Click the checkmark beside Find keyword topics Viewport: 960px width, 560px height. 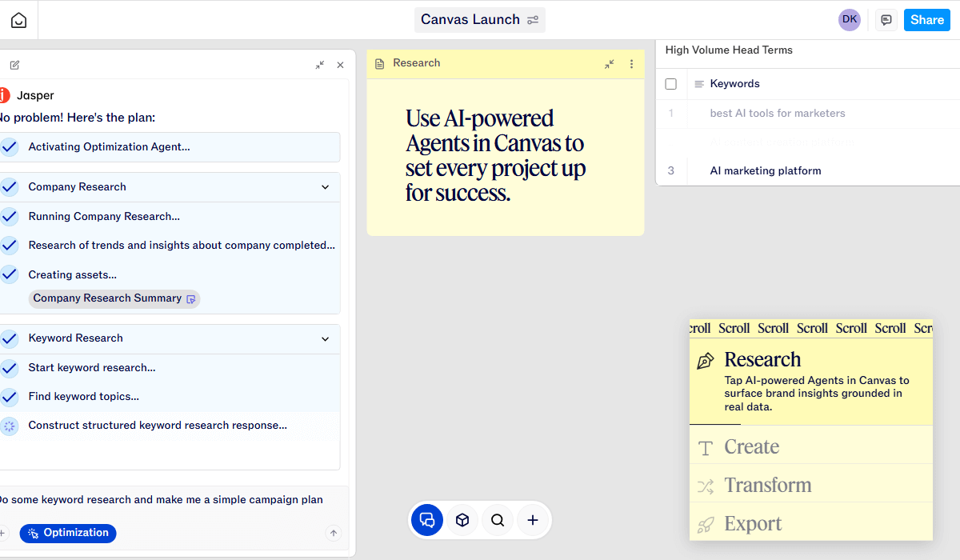click(9, 397)
